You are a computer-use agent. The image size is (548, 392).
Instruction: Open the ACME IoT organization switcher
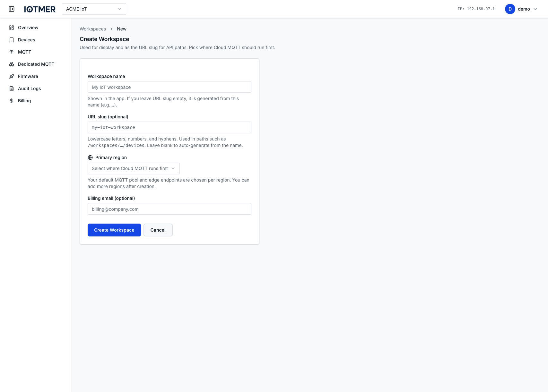click(94, 9)
